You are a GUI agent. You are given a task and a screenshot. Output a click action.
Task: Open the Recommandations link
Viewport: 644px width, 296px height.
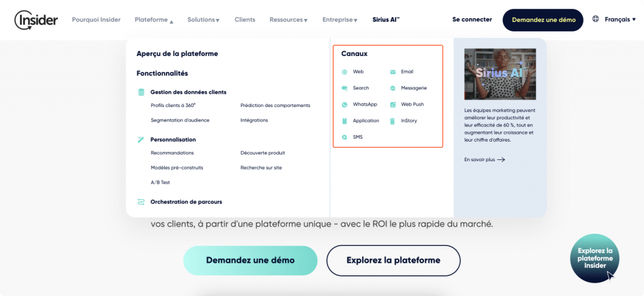(x=172, y=152)
